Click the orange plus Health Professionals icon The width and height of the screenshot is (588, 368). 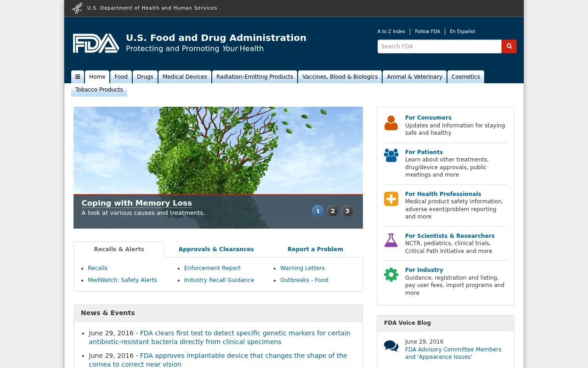tap(391, 199)
